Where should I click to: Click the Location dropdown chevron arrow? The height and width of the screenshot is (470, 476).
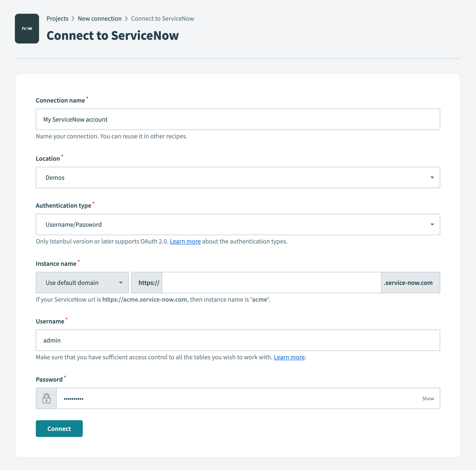pos(432,177)
